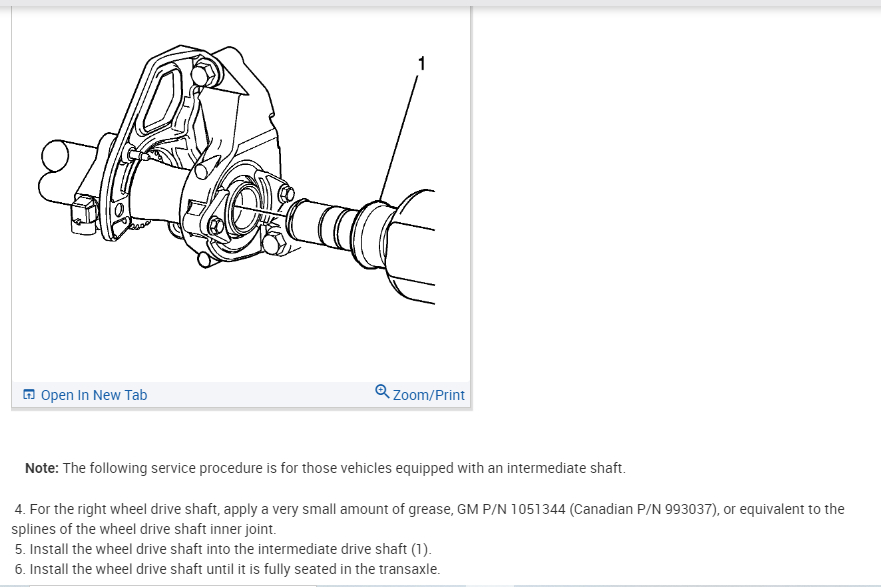Click the Open In New Tab icon
Viewport: 881px width, 587px height.
pyautogui.click(x=29, y=394)
